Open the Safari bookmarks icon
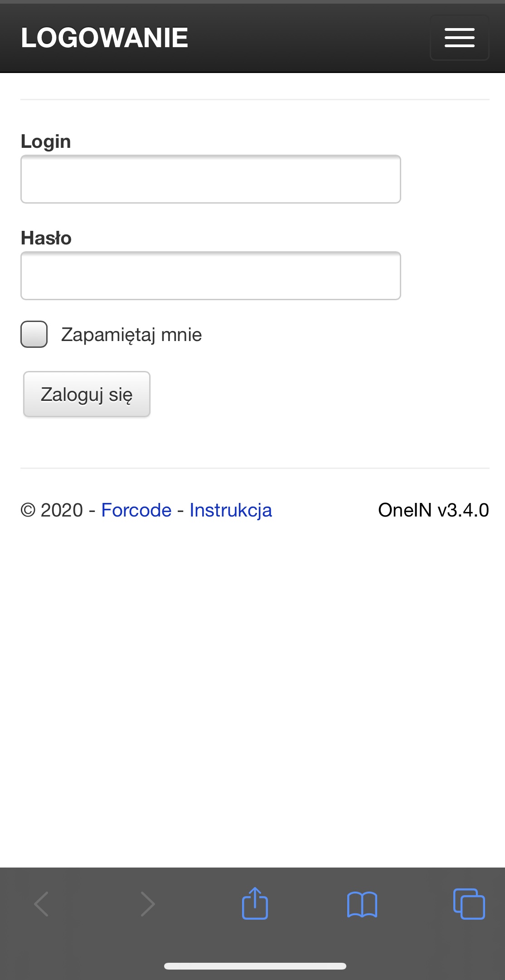505x980 pixels. coord(362,904)
